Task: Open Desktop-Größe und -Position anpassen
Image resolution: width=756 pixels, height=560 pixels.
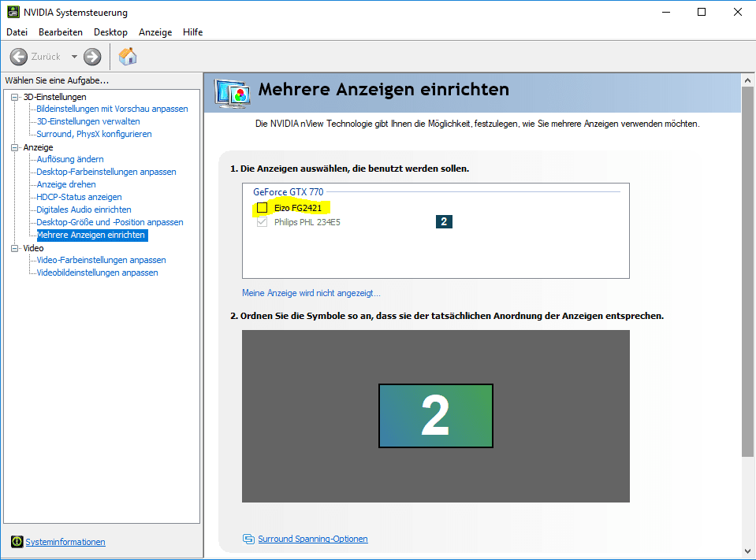Action: click(110, 222)
